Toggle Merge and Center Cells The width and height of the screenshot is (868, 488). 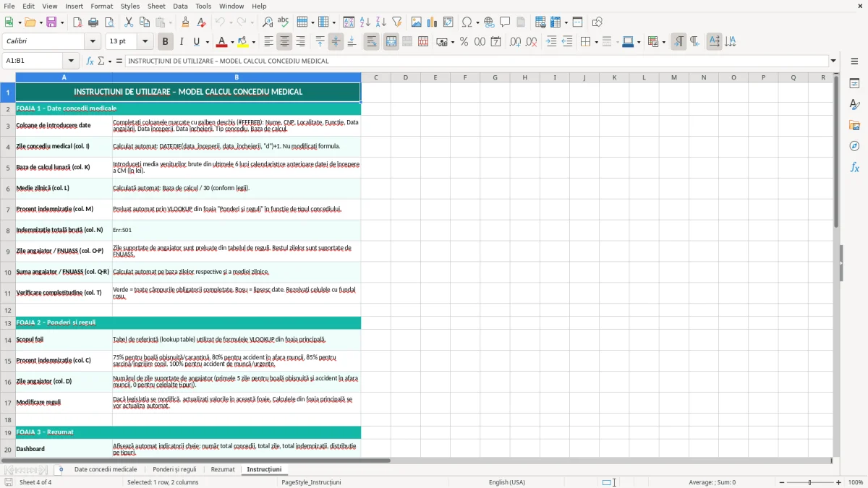point(391,42)
